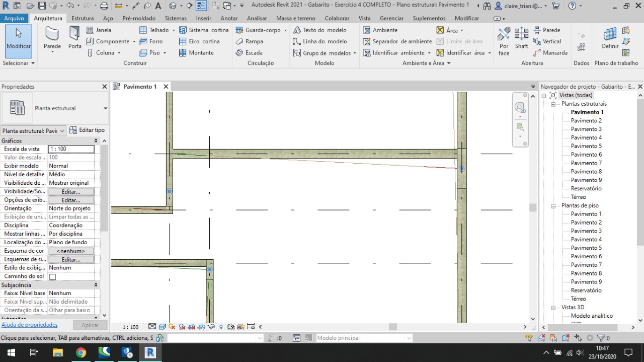The width and height of the screenshot is (644, 362).
Task: Choose the Escada stair tool
Action: click(x=249, y=52)
